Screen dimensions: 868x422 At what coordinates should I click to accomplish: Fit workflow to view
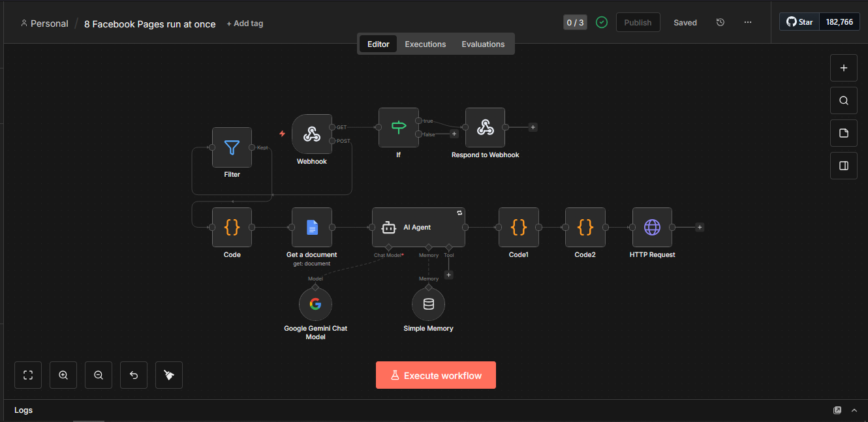point(28,375)
